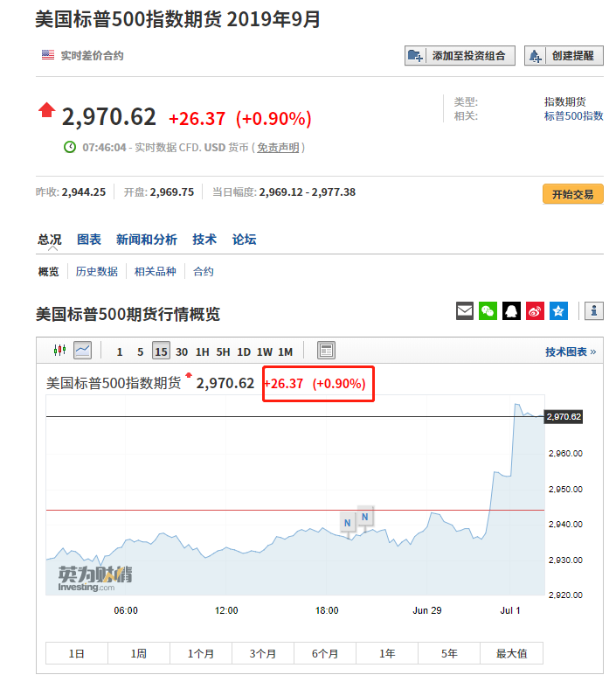Open the 图表 tab
This screenshot has width=616, height=682.
89,240
